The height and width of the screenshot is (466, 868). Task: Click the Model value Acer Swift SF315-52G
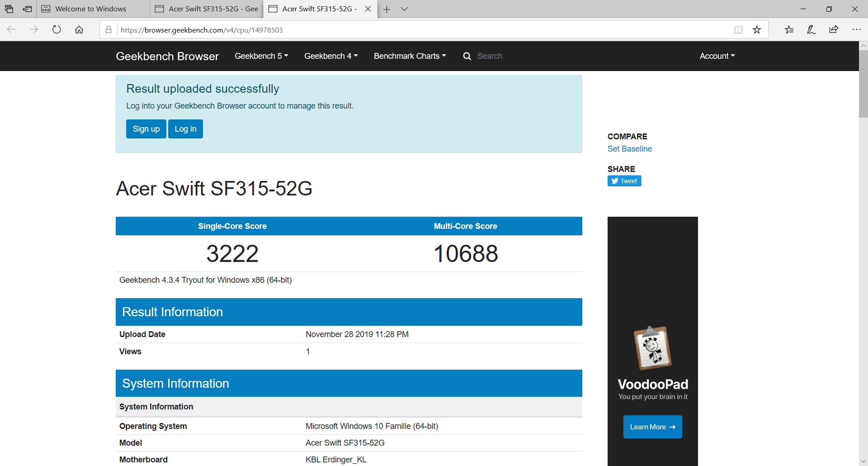(x=345, y=443)
